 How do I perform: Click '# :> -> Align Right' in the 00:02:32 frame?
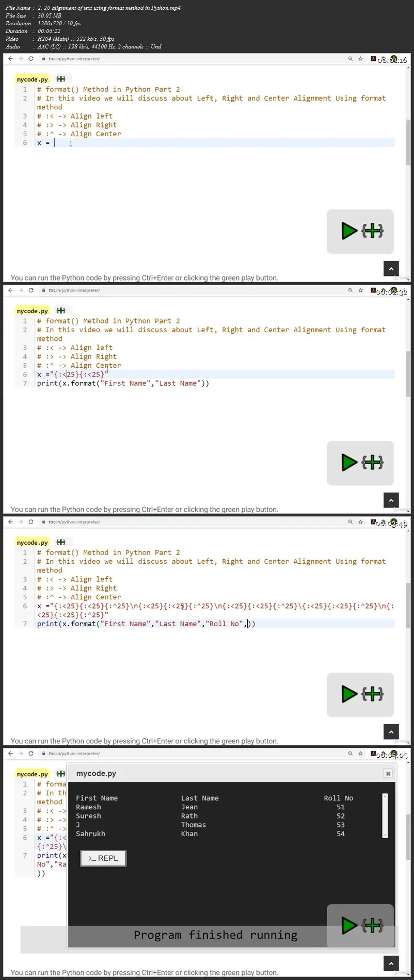click(77, 356)
